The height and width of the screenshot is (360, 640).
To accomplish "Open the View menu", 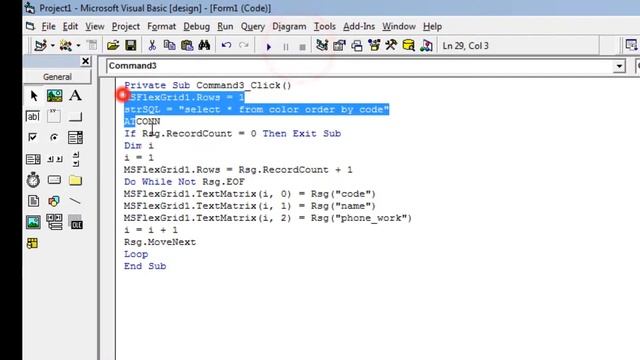I will 95,27.
